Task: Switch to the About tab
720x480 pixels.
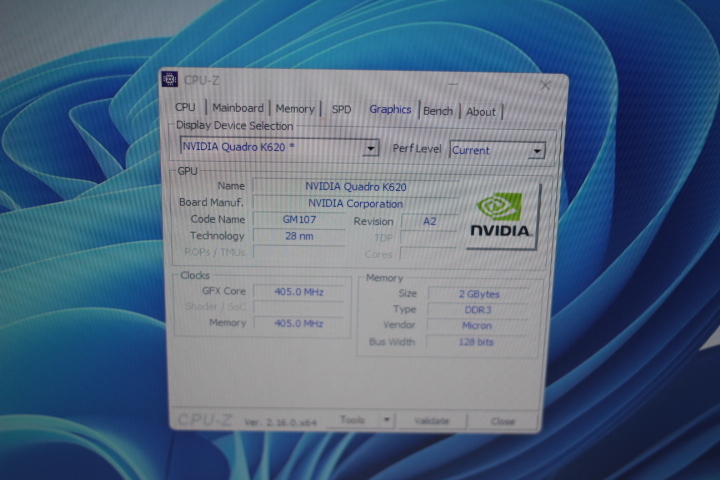Action: (x=481, y=112)
